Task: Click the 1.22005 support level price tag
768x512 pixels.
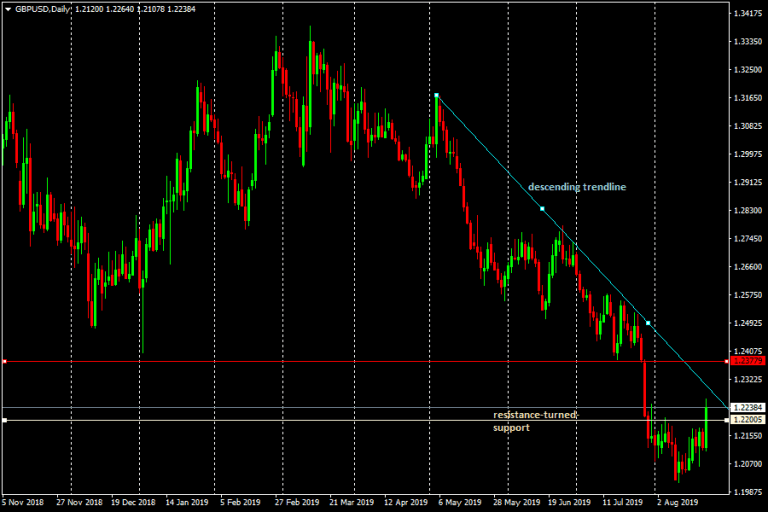Action: pos(748,421)
